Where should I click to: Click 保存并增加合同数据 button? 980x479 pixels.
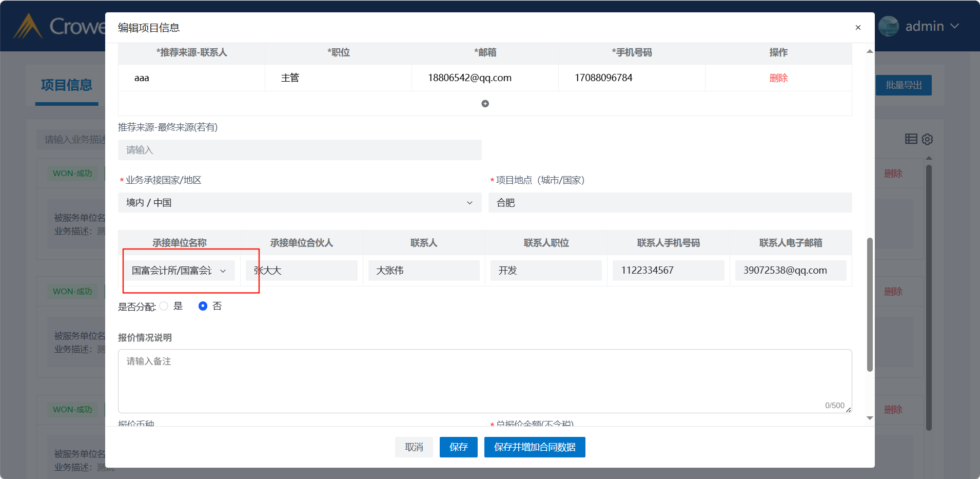535,447
